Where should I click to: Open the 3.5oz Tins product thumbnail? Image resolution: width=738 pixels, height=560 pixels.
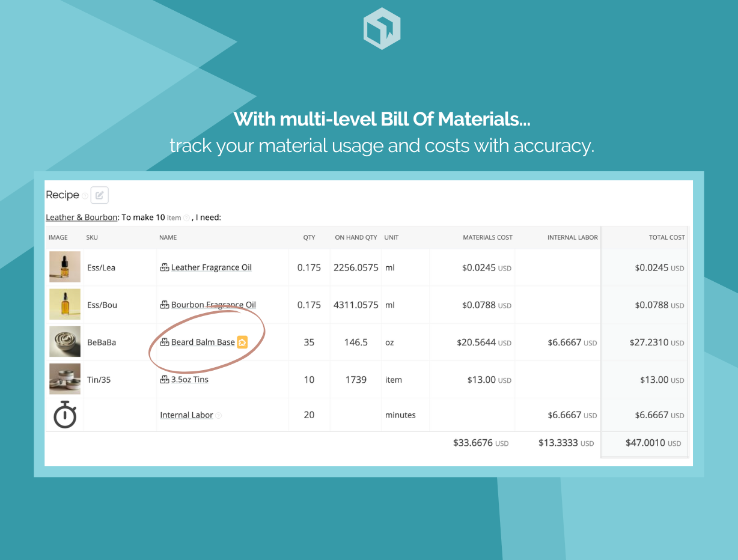point(65,379)
